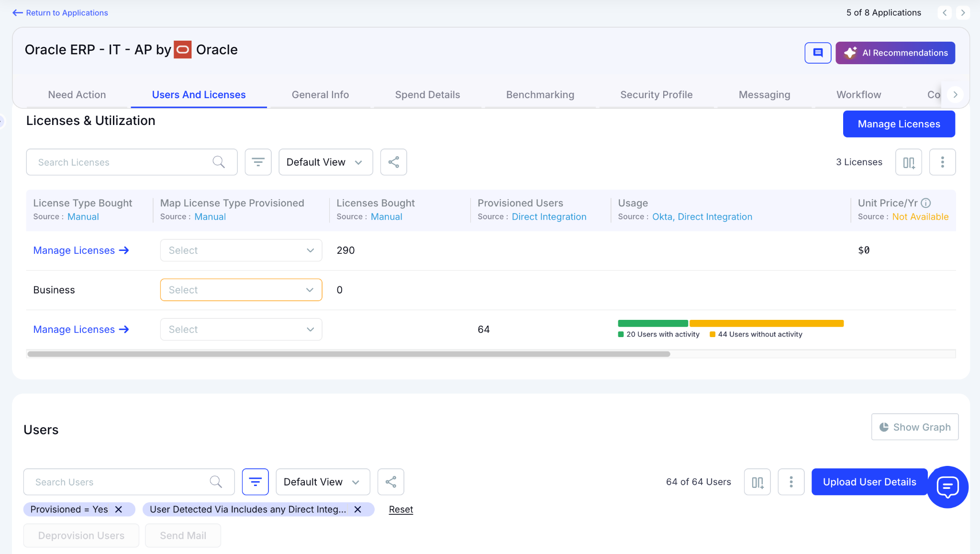
Task: Expand users Default View dropdown
Action: click(323, 482)
